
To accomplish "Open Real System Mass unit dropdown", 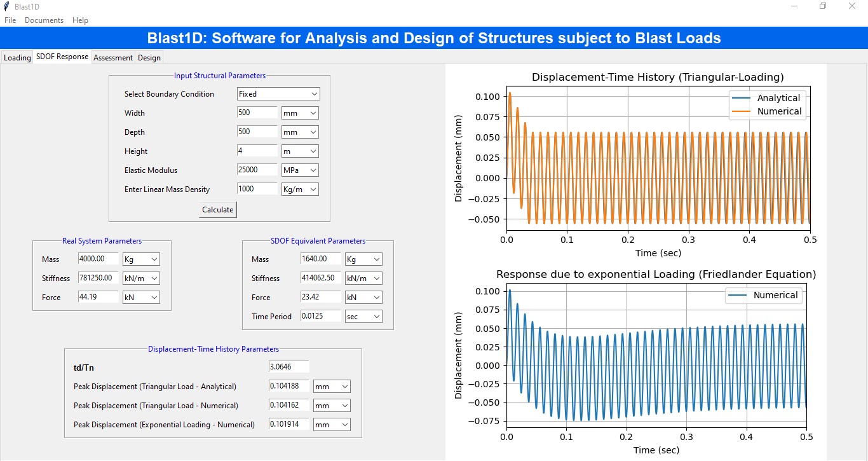I will pyautogui.click(x=141, y=259).
